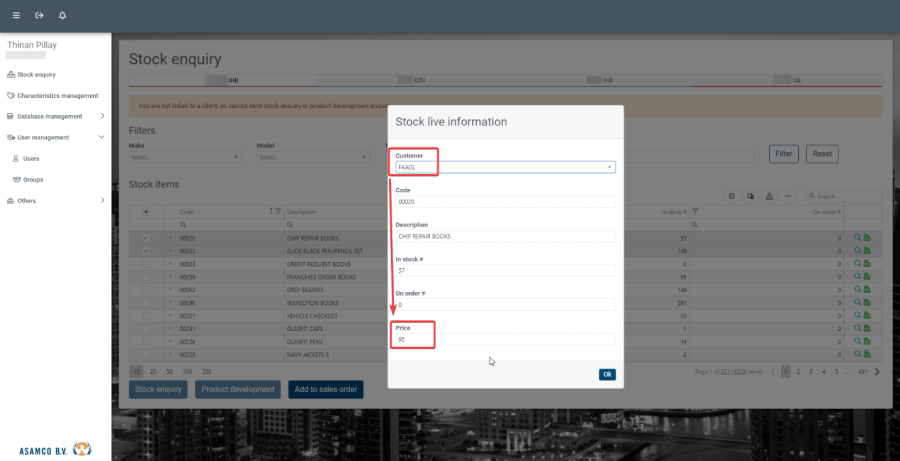Click the Add to sales order button
900x461 pixels.
[x=325, y=389]
